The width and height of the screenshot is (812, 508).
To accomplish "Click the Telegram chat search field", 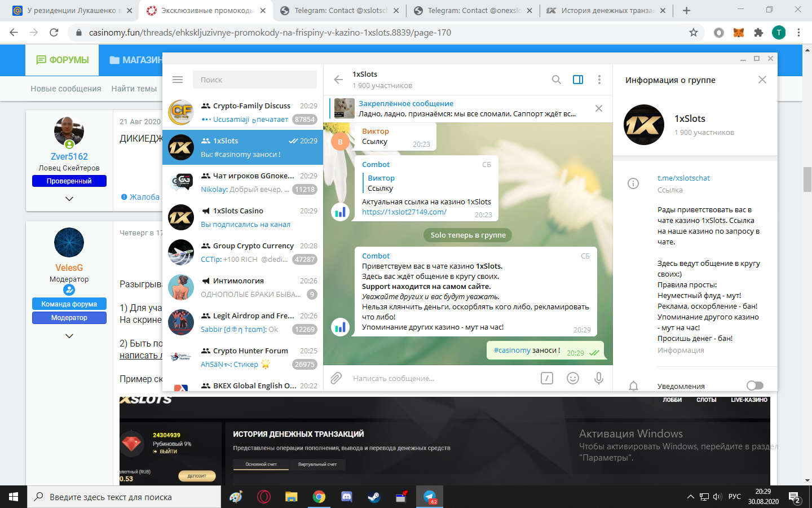I will pos(255,80).
